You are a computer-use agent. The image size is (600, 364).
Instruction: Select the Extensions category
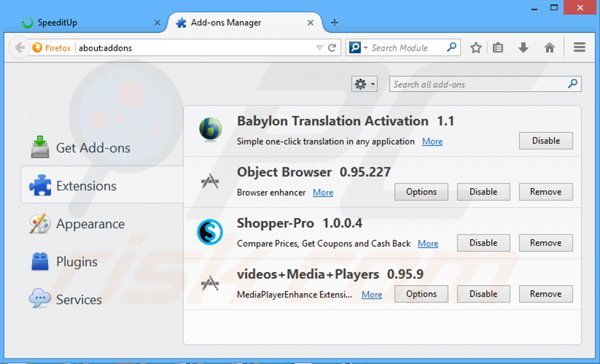pyautogui.click(x=103, y=185)
